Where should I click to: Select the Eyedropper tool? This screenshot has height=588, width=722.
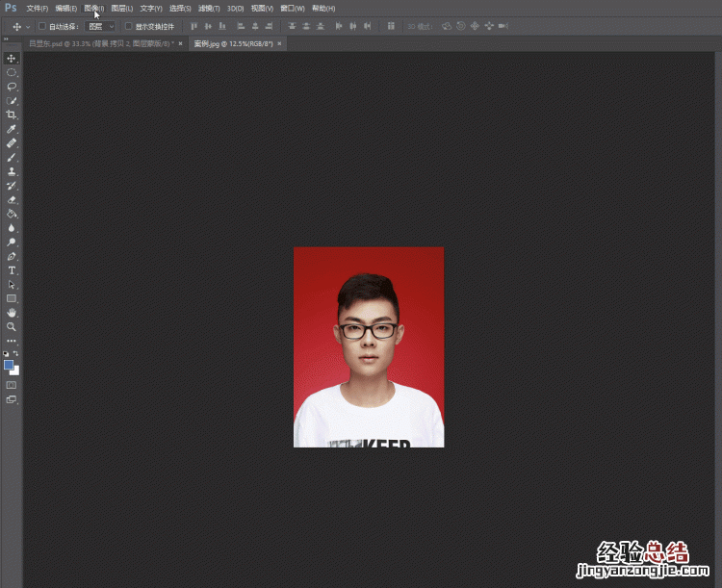pos(12,129)
